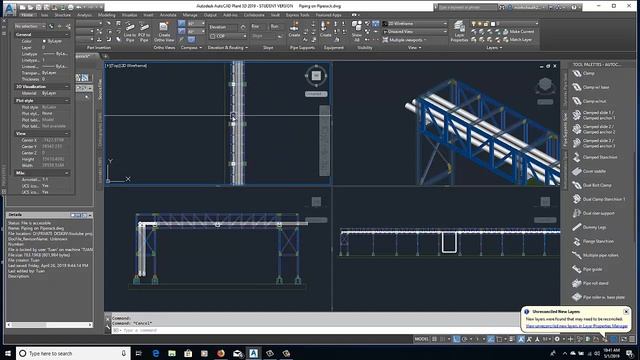Click the Windows Start button
The height and width of the screenshot is (360, 640).
(x=8, y=353)
